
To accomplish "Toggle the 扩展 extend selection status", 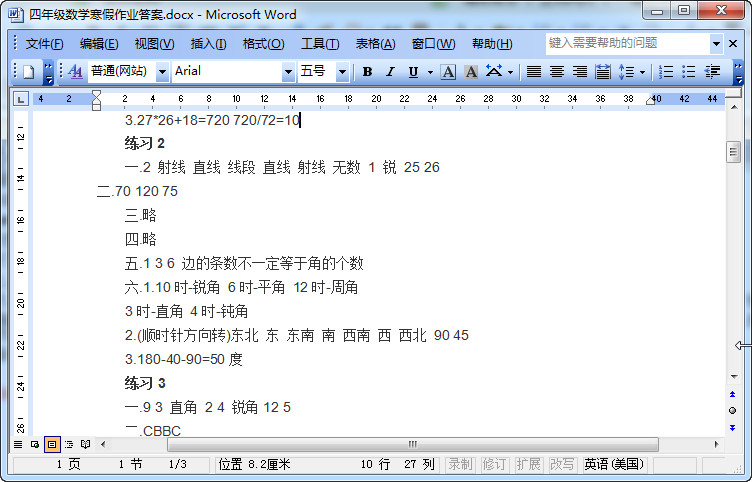I will 528,464.
